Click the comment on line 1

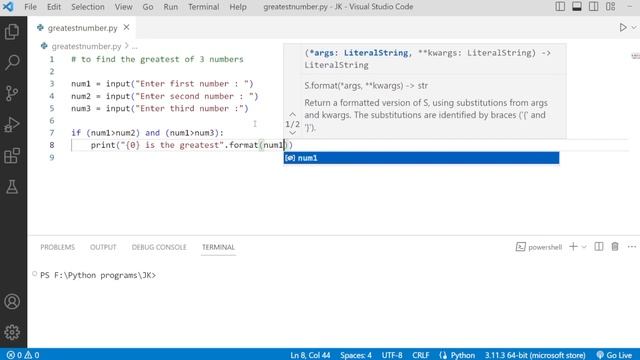(157, 59)
